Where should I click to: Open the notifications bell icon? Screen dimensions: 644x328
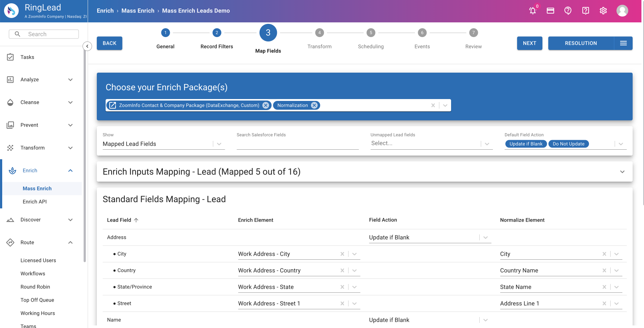click(533, 11)
